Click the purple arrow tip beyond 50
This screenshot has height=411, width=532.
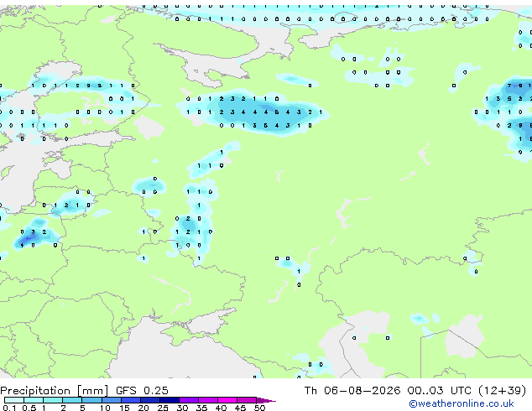[x=266, y=400]
